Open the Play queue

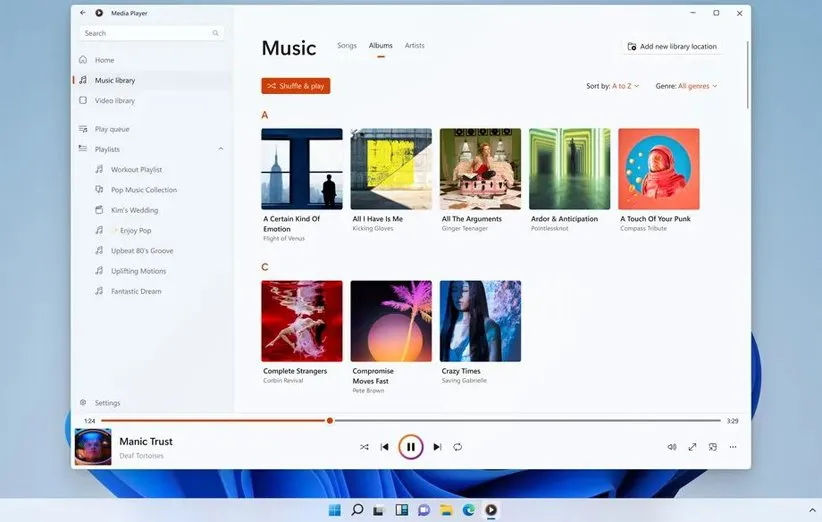point(152,129)
